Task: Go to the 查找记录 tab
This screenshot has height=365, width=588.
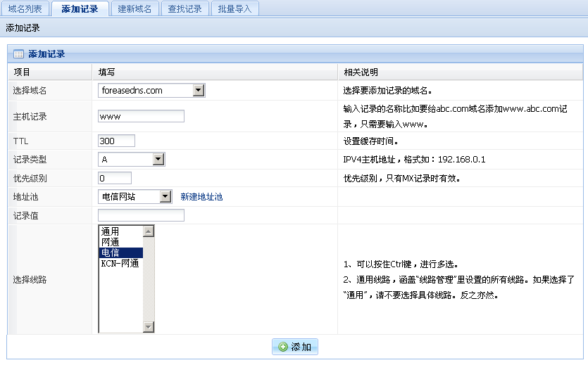Action: [184, 9]
